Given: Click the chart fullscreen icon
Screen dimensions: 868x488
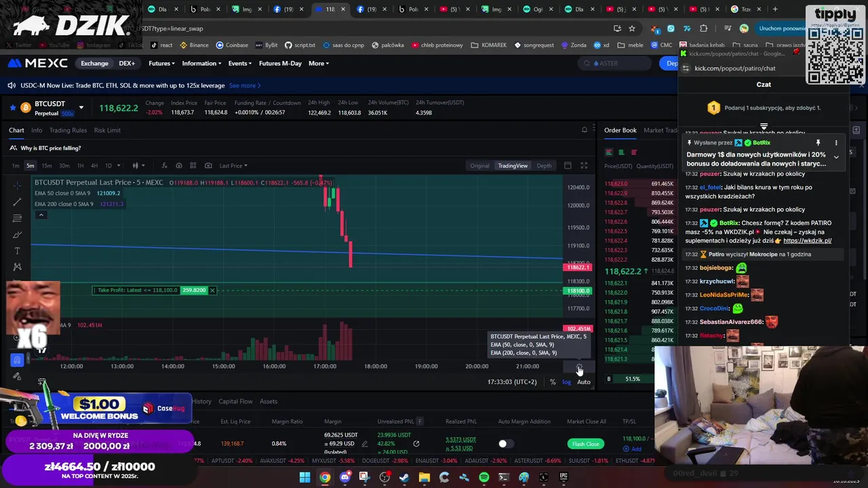Looking at the screenshot, I should point(584,165).
